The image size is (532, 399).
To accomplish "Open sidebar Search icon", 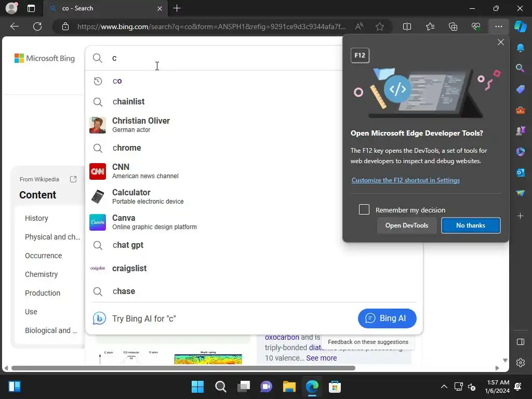I will click(521, 68).
